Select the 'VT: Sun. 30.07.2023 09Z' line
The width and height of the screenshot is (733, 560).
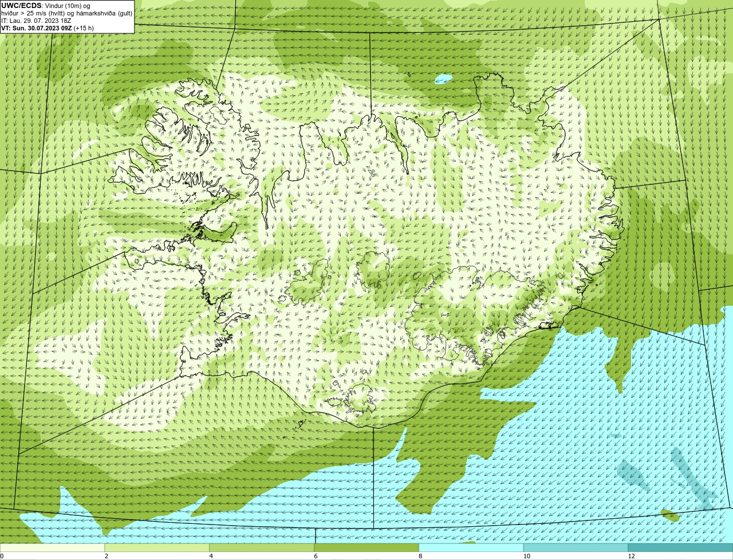[x=48, y=28]
